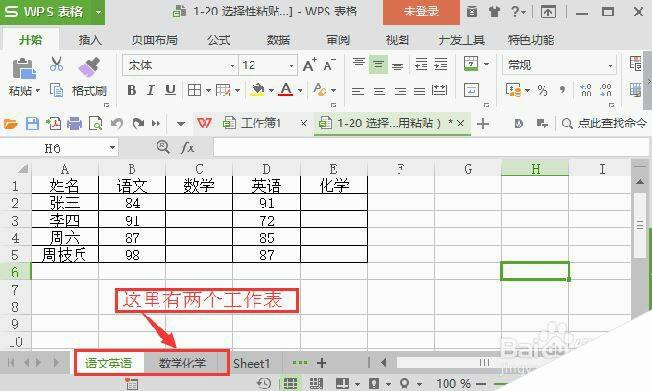The height and width of the screenshot is (391, 652).
Task: Click the wrap text icon
Action: (x=471, y=90)
